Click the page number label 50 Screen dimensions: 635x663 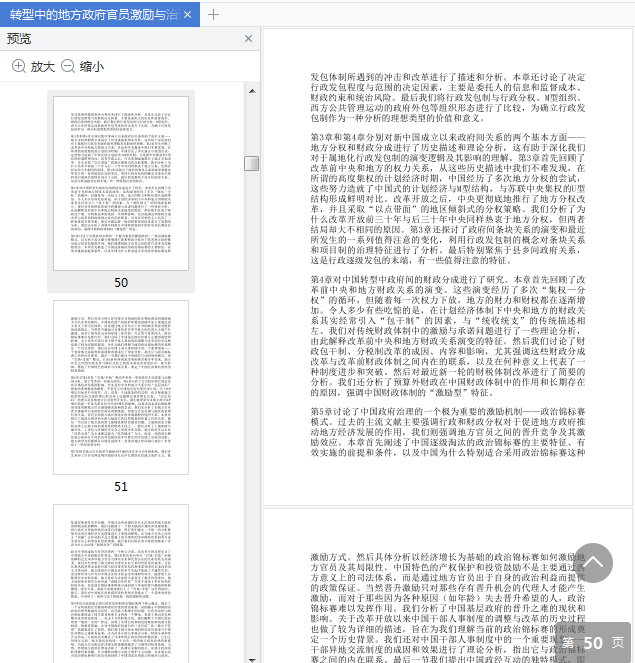[121, 282]
